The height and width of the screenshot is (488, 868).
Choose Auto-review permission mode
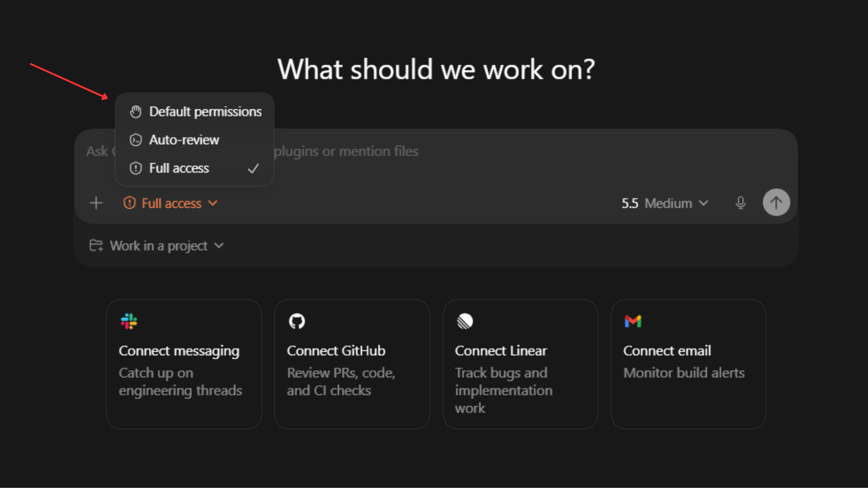tap(195, 140)
